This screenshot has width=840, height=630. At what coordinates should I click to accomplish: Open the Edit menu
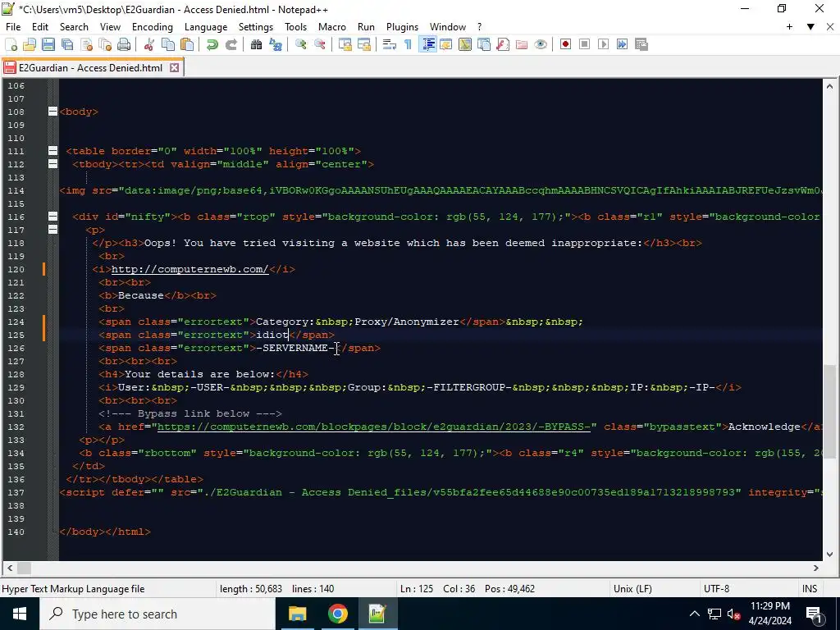click(x=40, y=27)
